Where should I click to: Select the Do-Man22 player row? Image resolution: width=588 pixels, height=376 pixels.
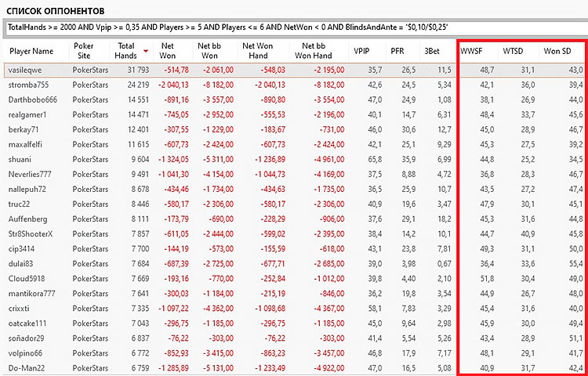(29, 367)
